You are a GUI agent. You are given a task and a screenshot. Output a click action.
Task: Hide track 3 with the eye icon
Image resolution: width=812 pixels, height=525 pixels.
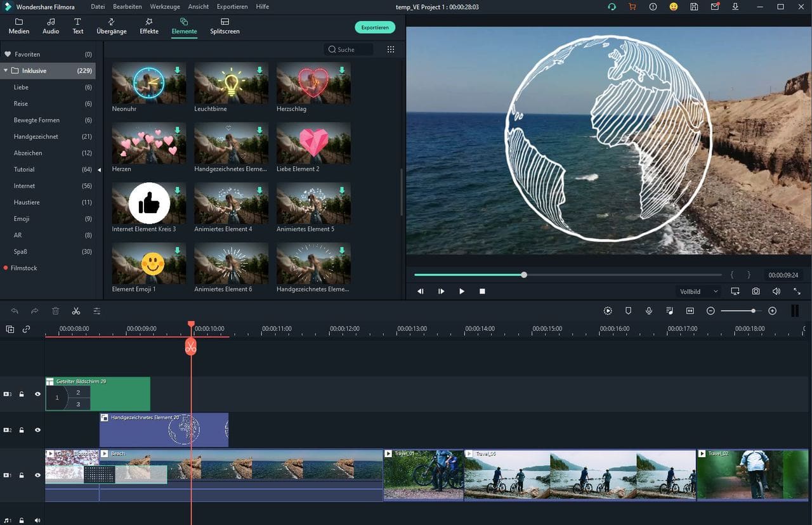[37, 394]
